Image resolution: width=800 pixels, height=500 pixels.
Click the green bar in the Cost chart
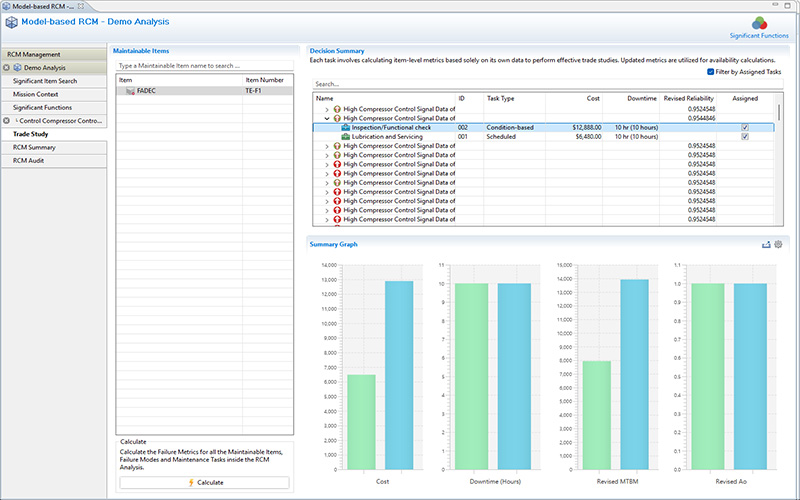tap(361, 422)
